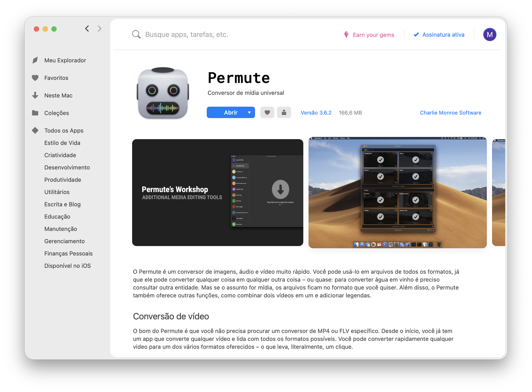The width and height of the screenshot is (532, 392).
Task: Go back with the left chevron
Action: pos(87,29)
